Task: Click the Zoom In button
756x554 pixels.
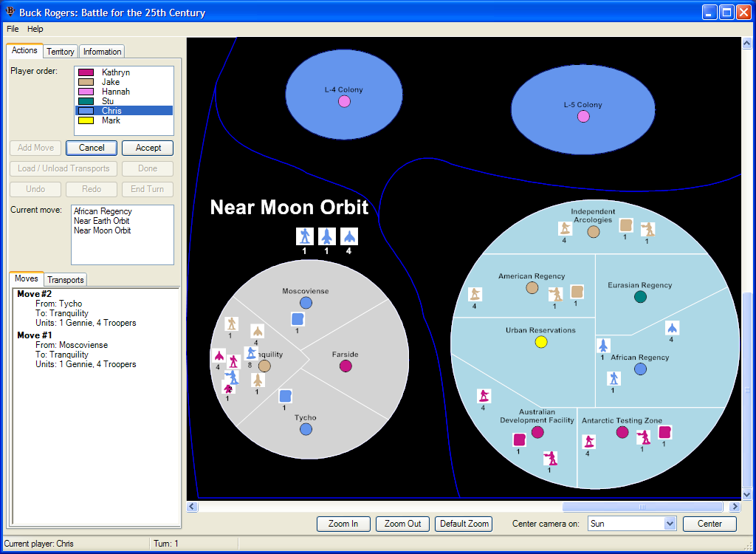Action: 343,524
